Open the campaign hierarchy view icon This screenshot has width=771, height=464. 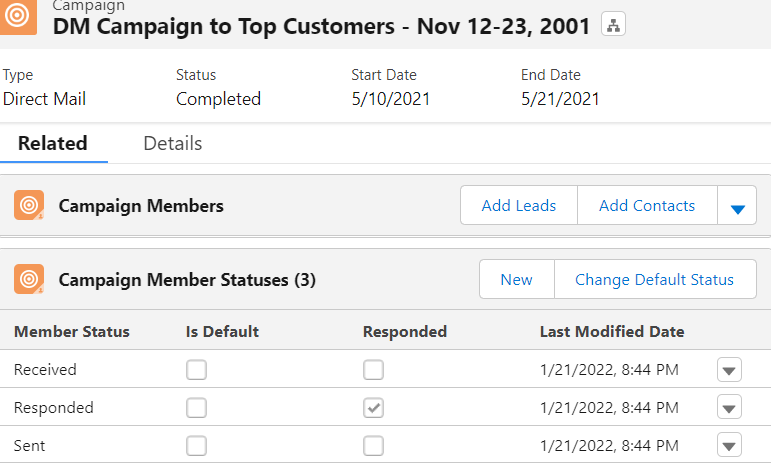(x=613, y=24)
